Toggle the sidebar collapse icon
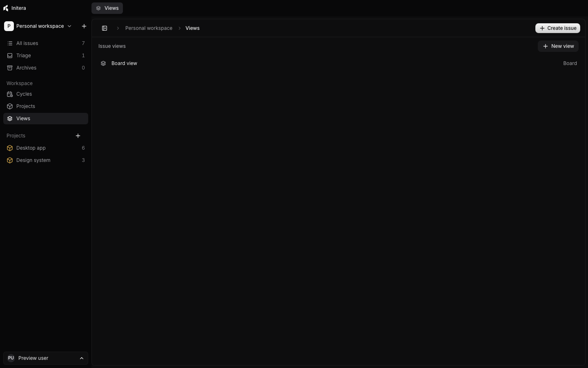The image size is (588, 368). click(x=105, y=28)
